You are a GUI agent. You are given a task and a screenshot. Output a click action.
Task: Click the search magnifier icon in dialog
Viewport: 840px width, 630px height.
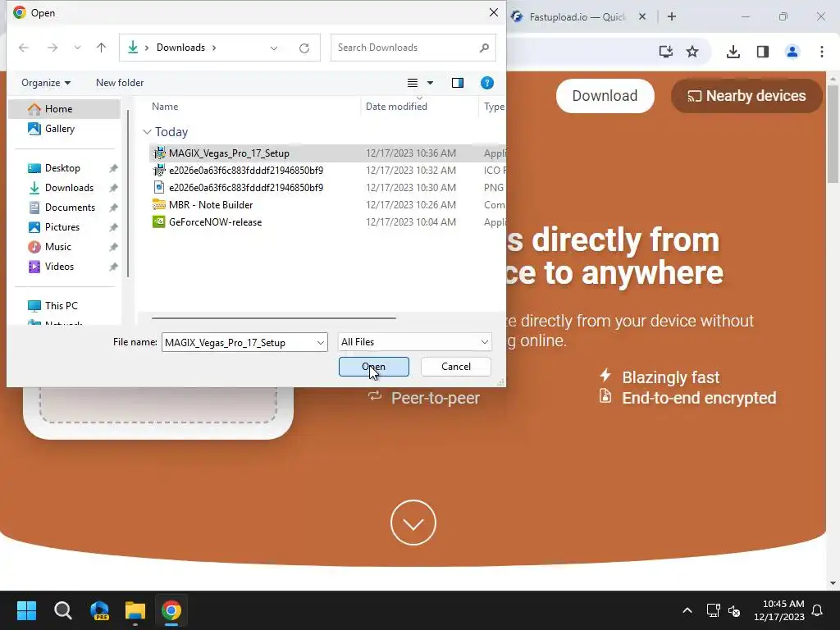coord(484,48)
